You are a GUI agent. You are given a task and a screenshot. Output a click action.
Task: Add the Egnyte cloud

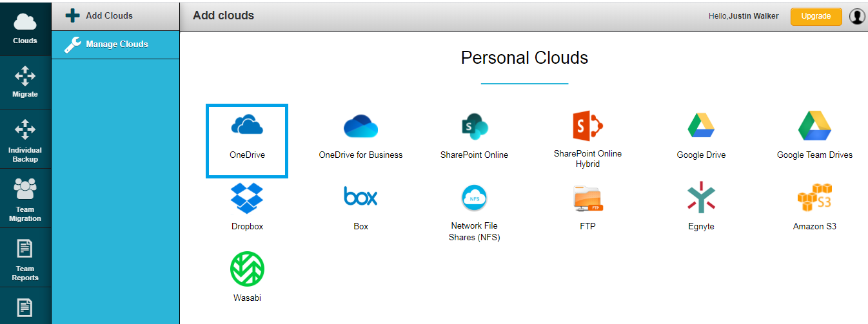[701, 197]
